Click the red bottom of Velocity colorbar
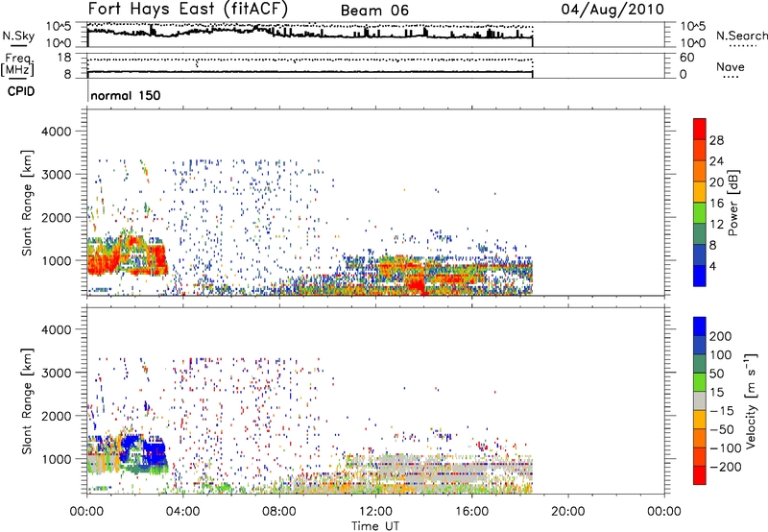Image resolution: width=768 pixels, height=532 pixels. coord(700,475)
